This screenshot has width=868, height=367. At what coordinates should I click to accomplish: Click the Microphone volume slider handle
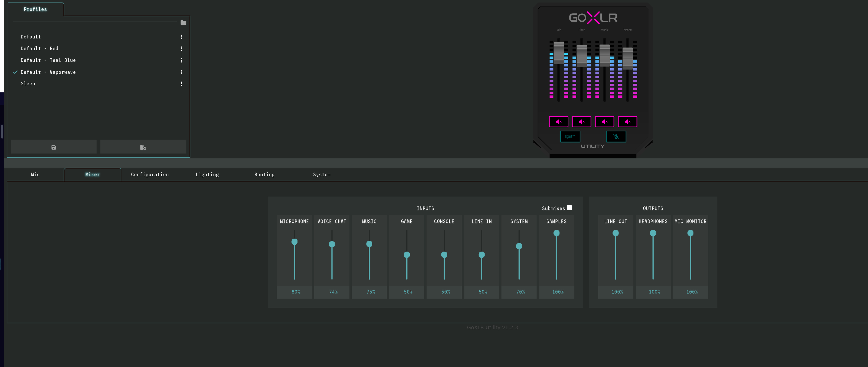[x=294, y=242]
